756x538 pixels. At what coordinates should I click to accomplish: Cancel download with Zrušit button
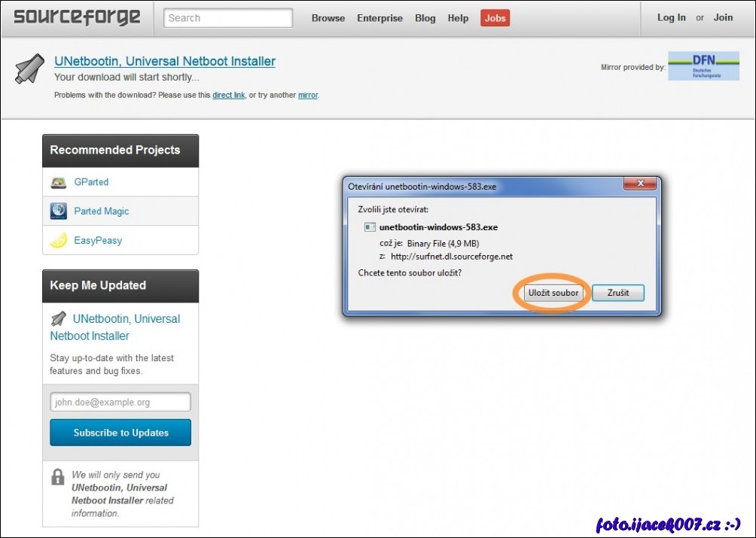click(617, 293)
